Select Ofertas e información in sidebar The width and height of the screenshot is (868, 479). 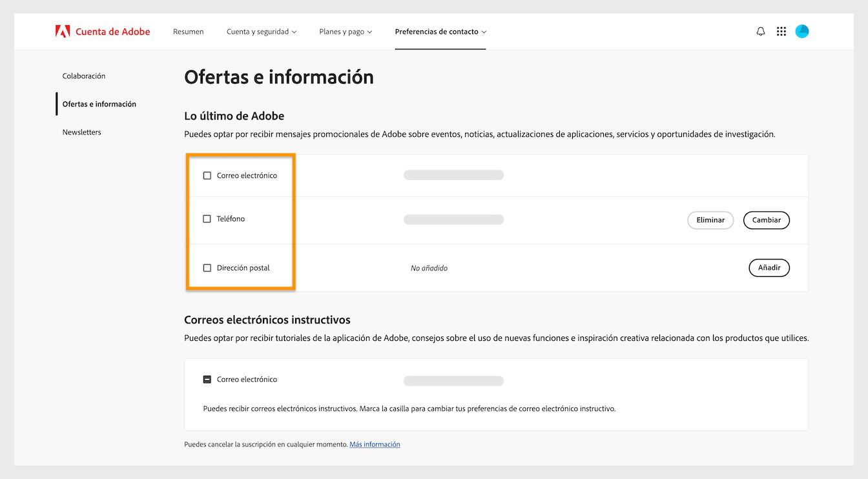pyautogui.click(x=99, y=104)
